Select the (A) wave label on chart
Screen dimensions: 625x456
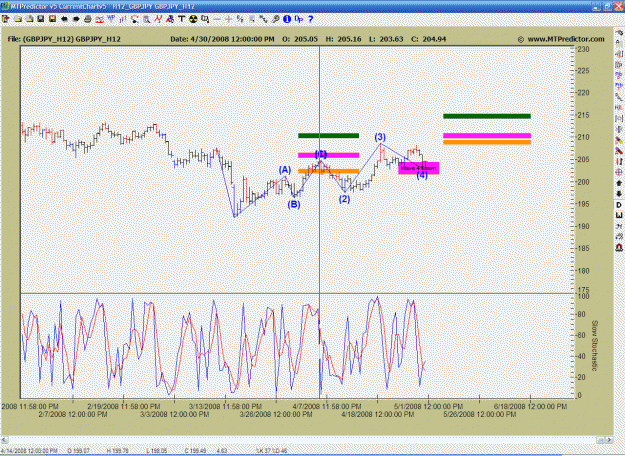(x=285, y=170)
